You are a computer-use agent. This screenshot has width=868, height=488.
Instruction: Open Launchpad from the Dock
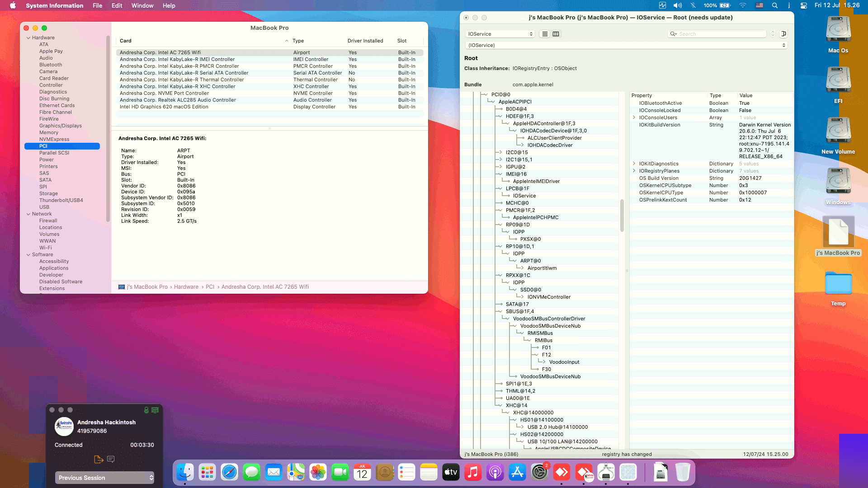pyautogui.click(x=207, y=473)
